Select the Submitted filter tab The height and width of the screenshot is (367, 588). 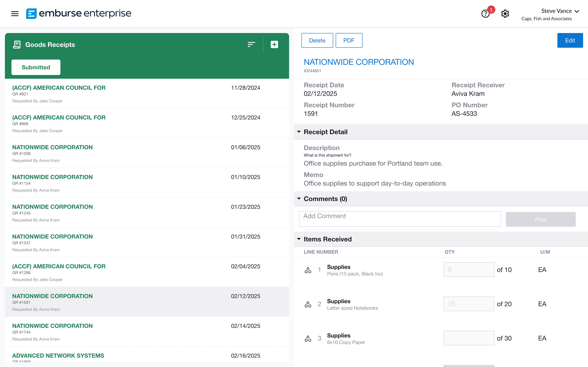tap(36, 67)
